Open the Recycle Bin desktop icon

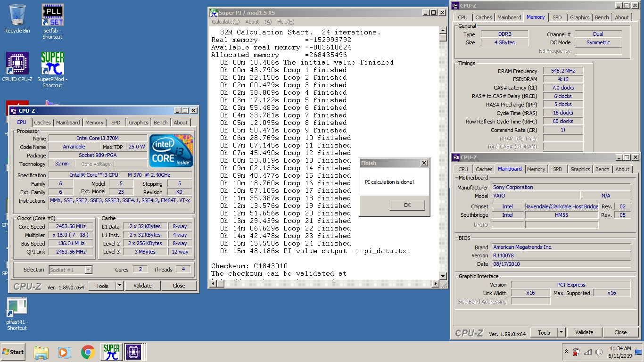point(17,19)
